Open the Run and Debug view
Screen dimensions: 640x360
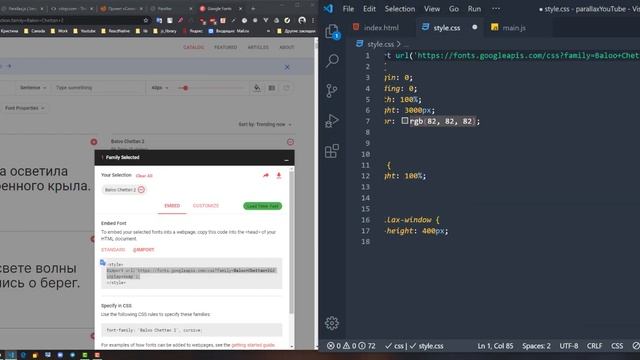point(332,121)
